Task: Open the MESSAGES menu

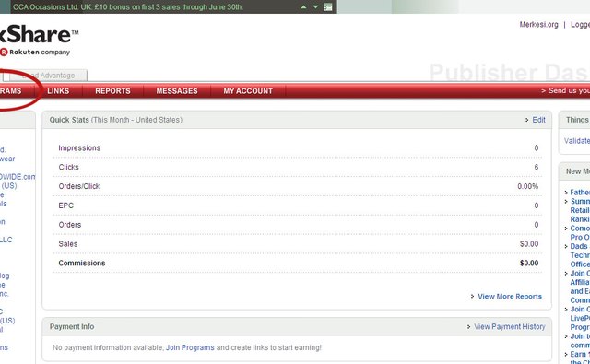Action: (177, 91)
